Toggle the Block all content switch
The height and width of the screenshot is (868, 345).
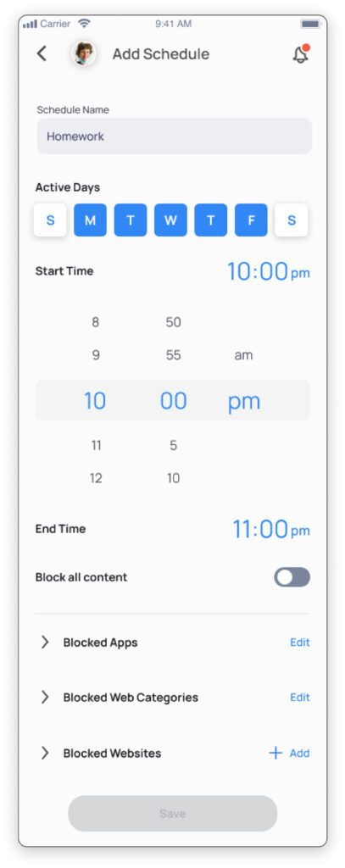[x=292, y=577]
